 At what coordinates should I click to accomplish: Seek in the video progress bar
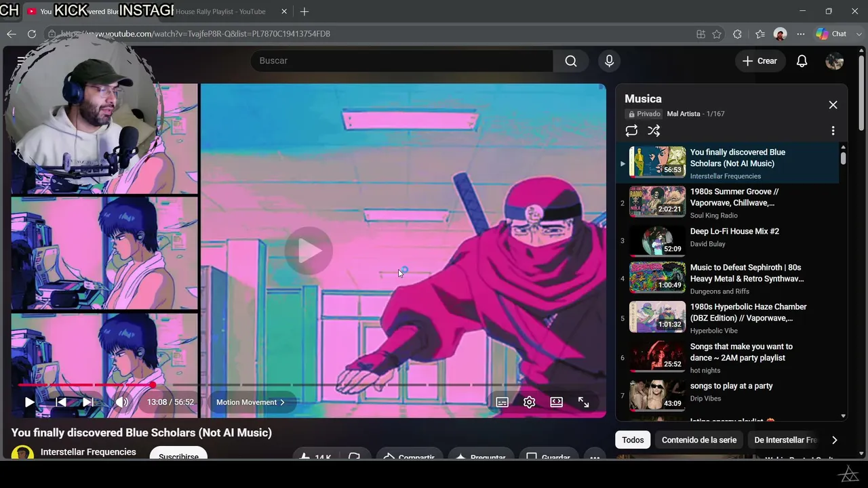[x=309, y=385]
